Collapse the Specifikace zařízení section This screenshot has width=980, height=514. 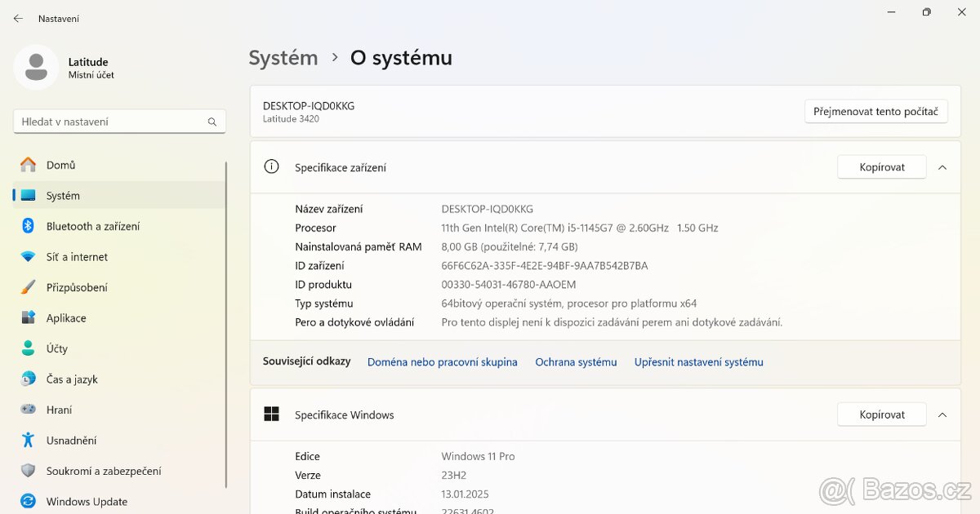[942, 166]
